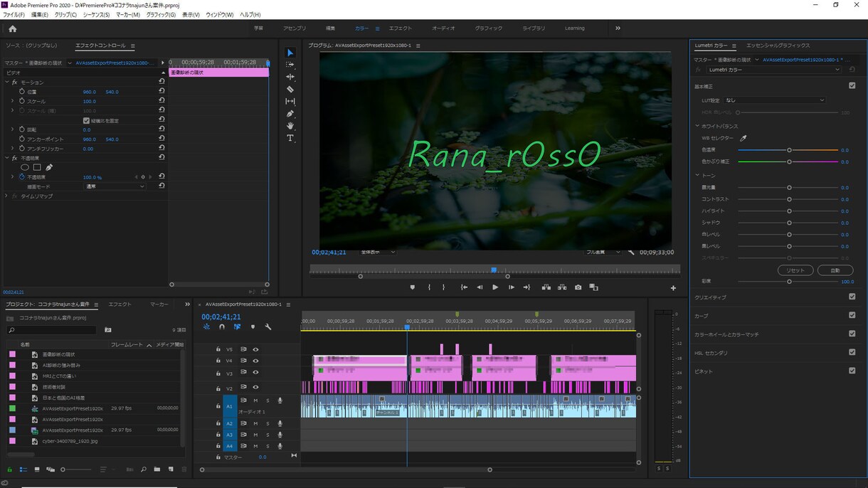868x488 pixels.
Task: Select the Razor tool in the toolbar
Action: click(x=290, y=90)
